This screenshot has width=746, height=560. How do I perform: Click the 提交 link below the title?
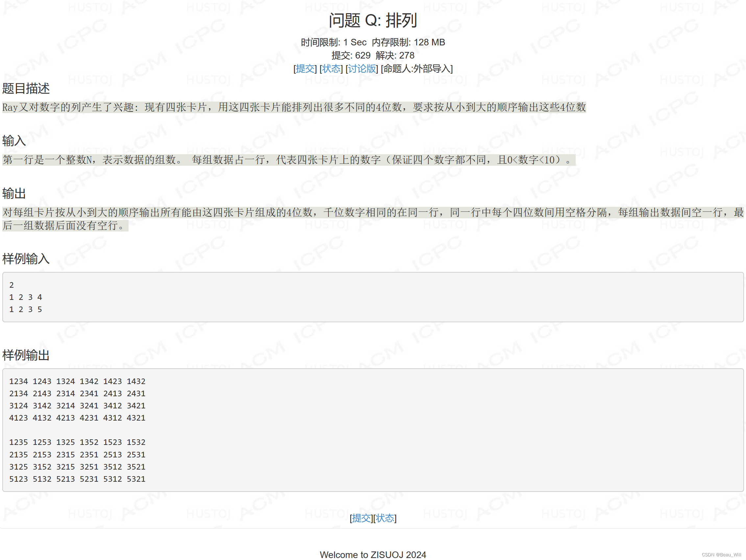[305, 68]
